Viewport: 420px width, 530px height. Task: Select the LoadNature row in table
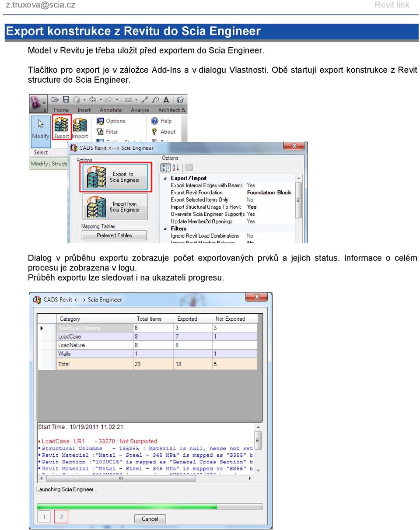click(x=148, y=345)
